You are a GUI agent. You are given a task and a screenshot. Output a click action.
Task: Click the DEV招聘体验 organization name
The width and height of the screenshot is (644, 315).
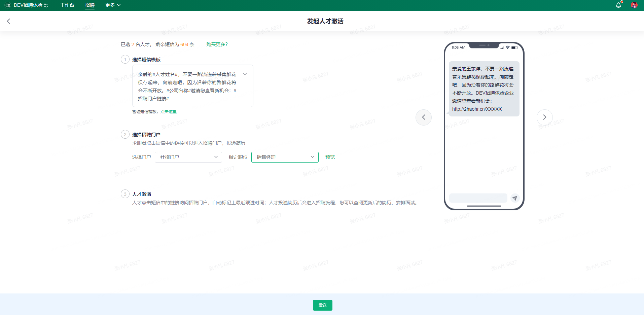(x=28, y=5)
